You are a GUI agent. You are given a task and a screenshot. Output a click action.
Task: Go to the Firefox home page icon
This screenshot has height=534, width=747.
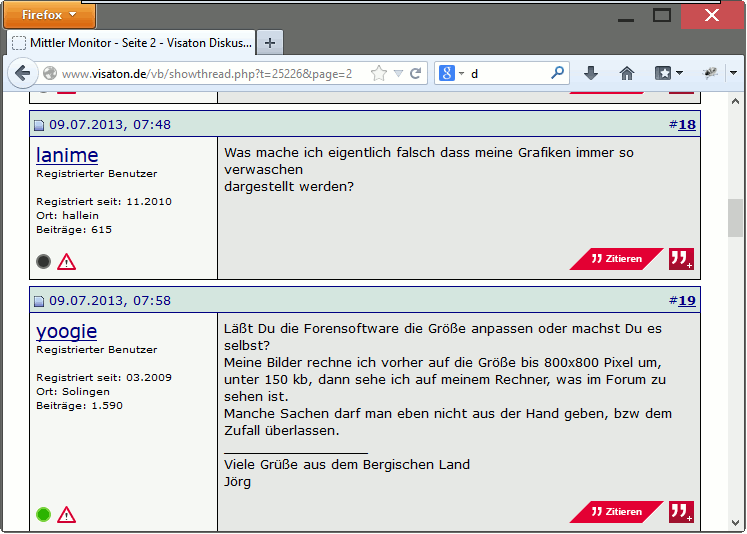(x=627, y=73)
